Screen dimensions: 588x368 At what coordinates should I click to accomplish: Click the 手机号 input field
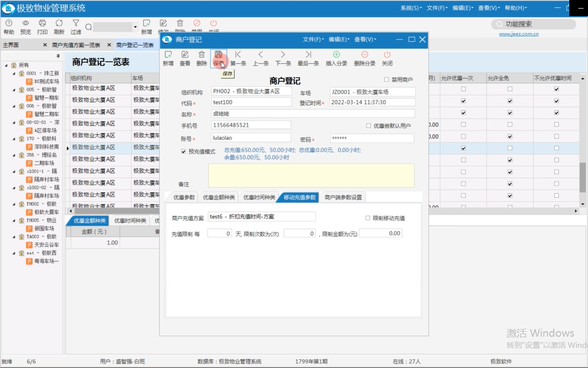(251, 125)
